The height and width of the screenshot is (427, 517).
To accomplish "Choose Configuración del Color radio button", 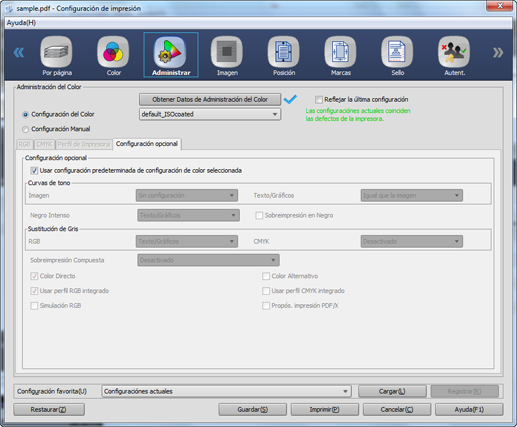I will click(25, 114).
